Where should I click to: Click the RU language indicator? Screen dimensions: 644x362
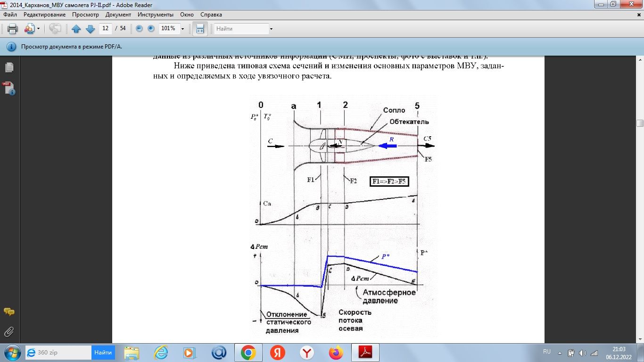547,352
